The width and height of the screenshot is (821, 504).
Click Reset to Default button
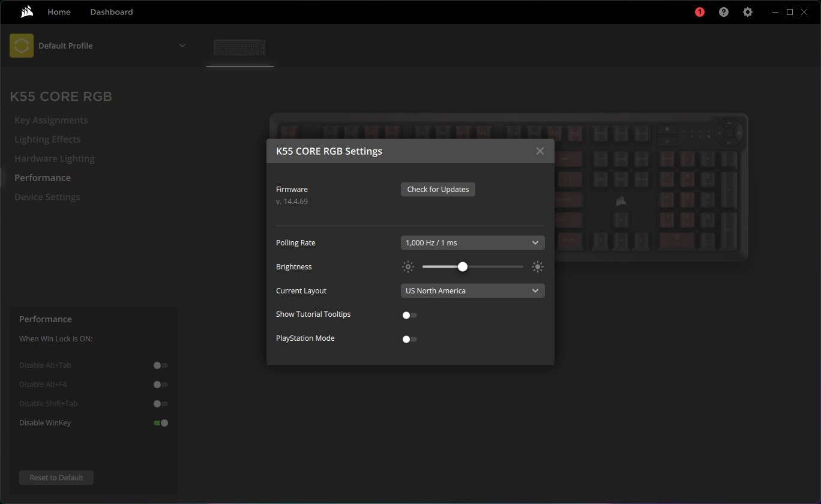[56, 478]
